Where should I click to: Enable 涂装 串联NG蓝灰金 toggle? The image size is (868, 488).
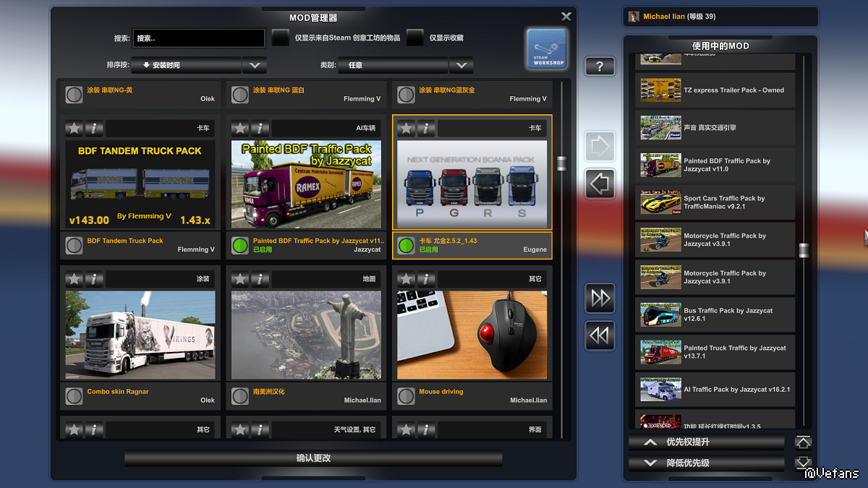pyautogui.click(x=406, y=95)
